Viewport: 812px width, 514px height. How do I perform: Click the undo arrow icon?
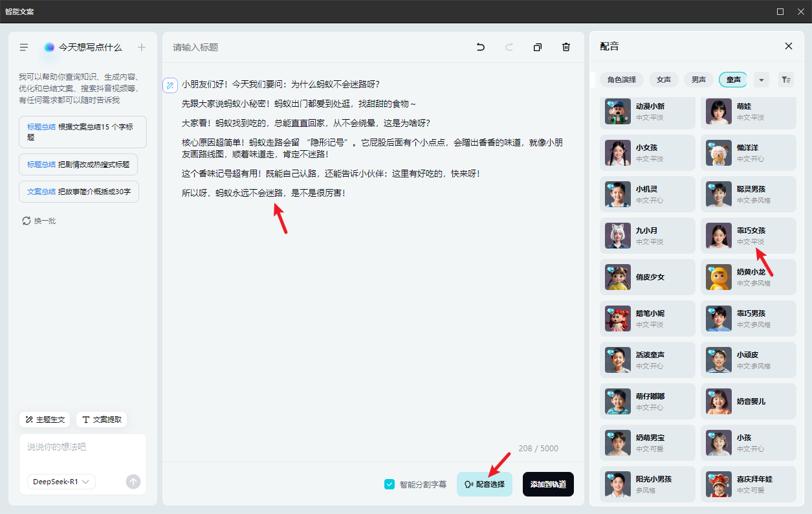(x=481, y=47)
